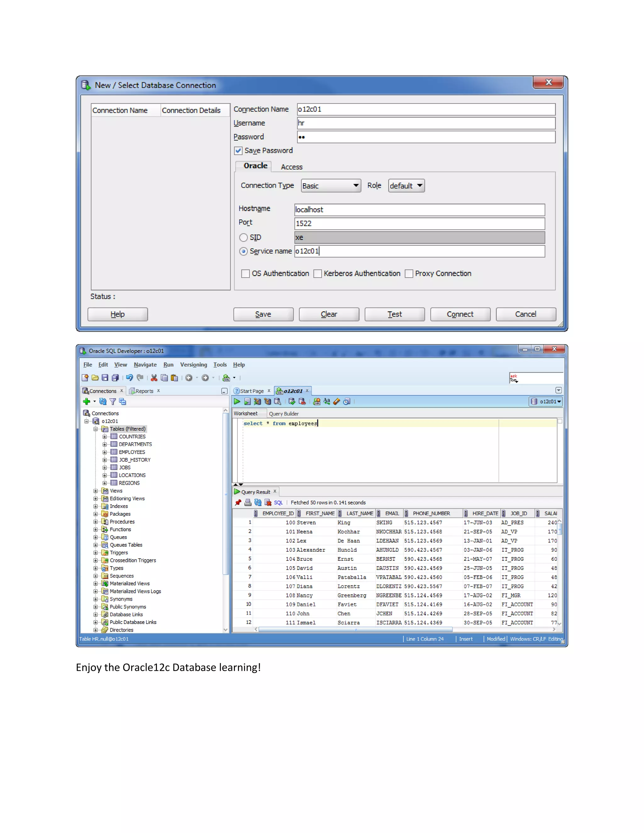This screenshot has height=833, width=644.
Task: Open the Connection Type dropdown
Action: click(331, 186)
